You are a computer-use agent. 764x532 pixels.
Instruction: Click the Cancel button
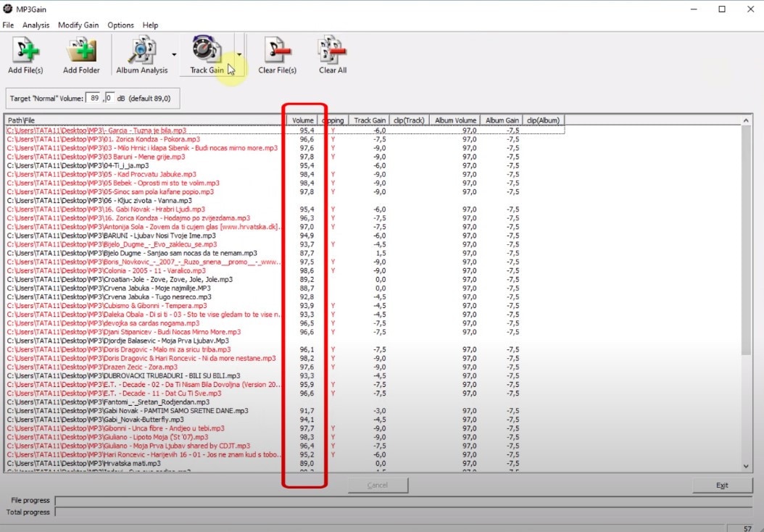tap(378, 485)
